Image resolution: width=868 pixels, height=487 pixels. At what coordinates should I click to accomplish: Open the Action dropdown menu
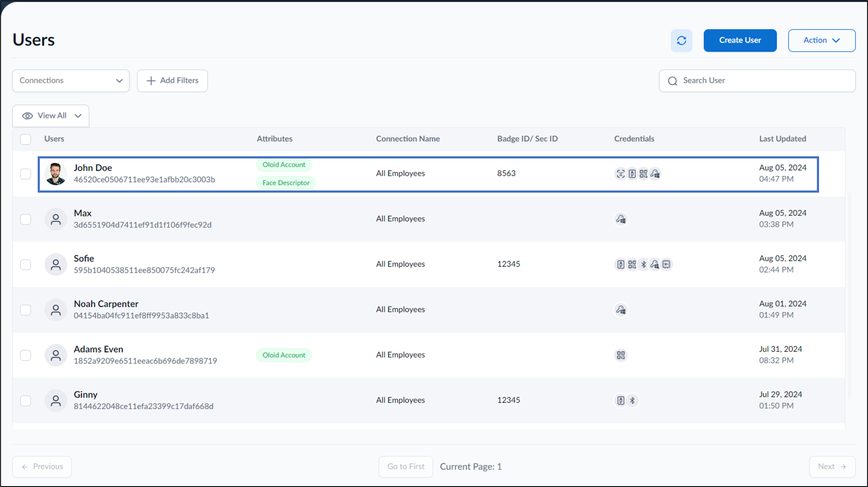pos(821,40)
